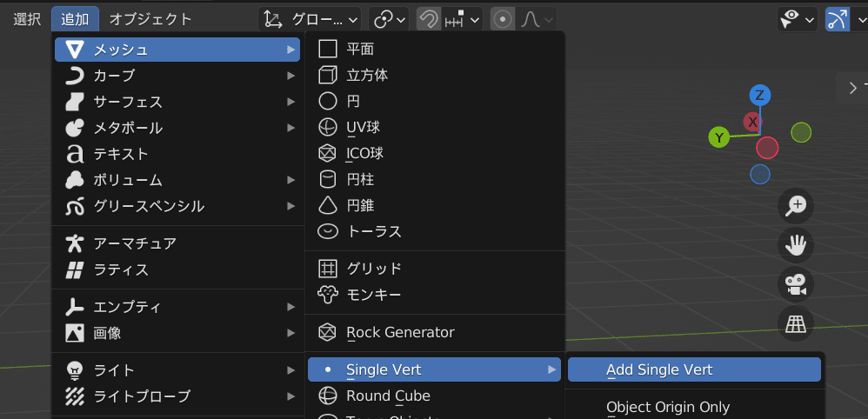Screen dimensions: 868x419
Task: Add a トーラス mesh
Action: click(x=435, y=231)
